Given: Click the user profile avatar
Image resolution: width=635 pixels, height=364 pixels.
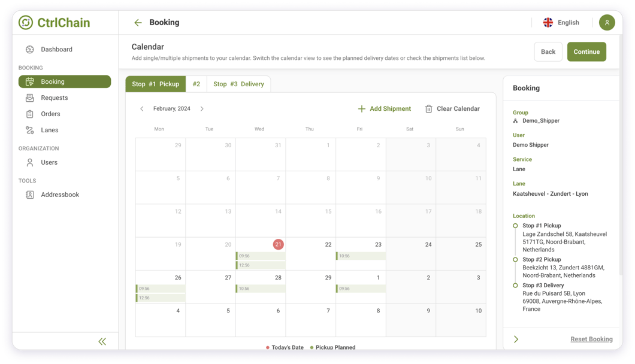Looking at the screenshot, I should (x=606, y=23).
